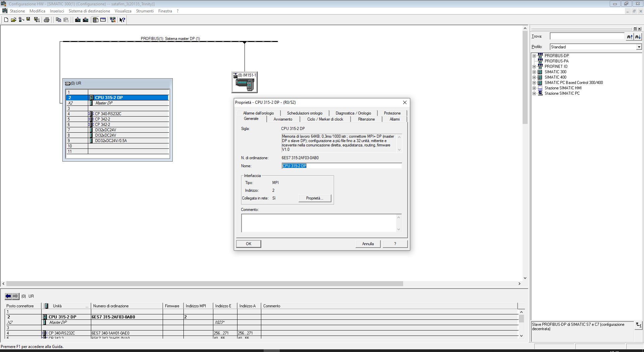644x352 pixels.
Task: Open the Sistema di destinazione menu
Action: [x=89, y=11]
